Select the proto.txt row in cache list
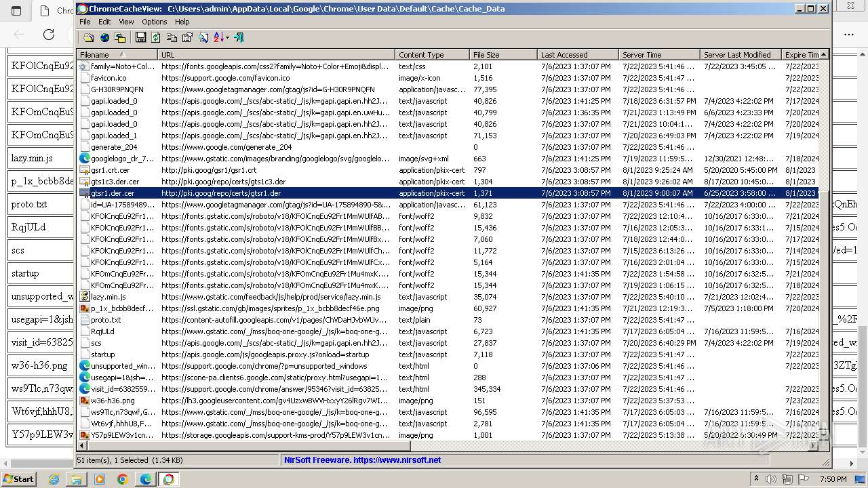Viewport: 868px width, 488px height. [x=448, y=320]
